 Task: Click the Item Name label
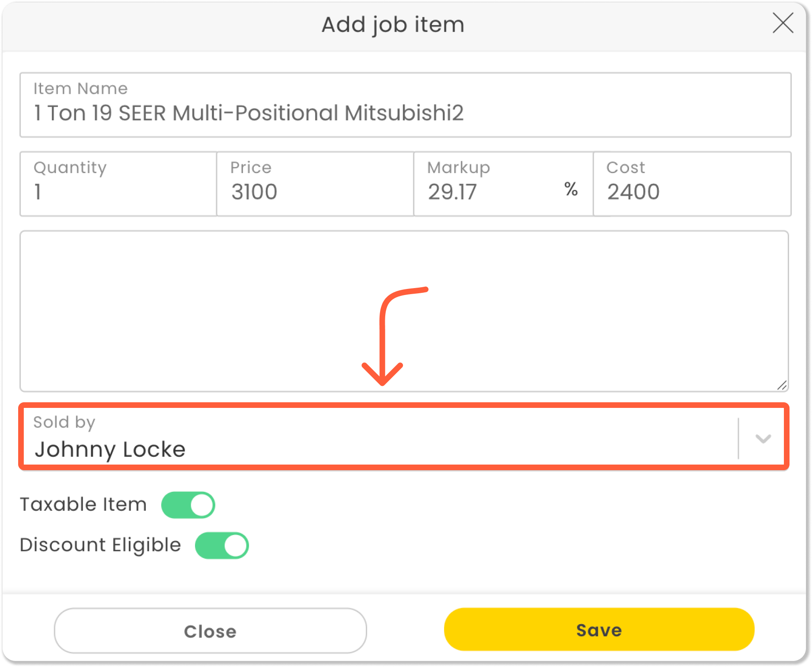[80, 89]
